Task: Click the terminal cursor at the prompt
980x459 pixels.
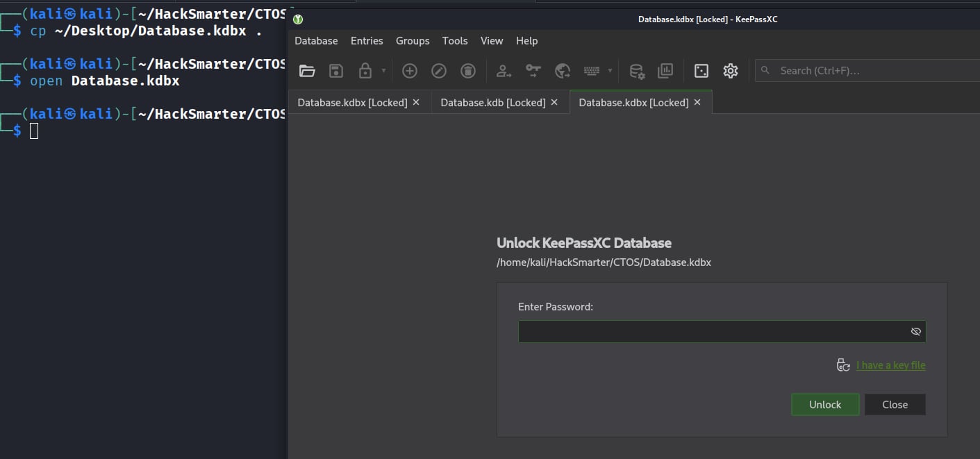Action: [x=34, y=131]
